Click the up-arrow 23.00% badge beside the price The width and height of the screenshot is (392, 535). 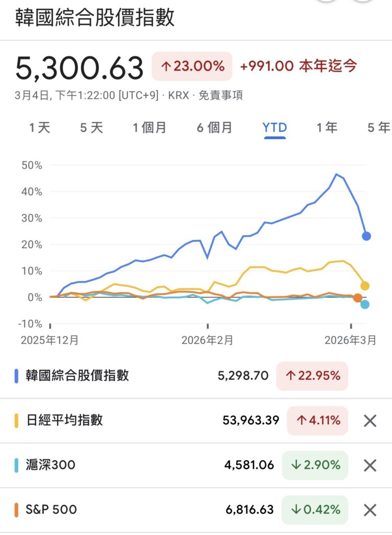[192, 66]
